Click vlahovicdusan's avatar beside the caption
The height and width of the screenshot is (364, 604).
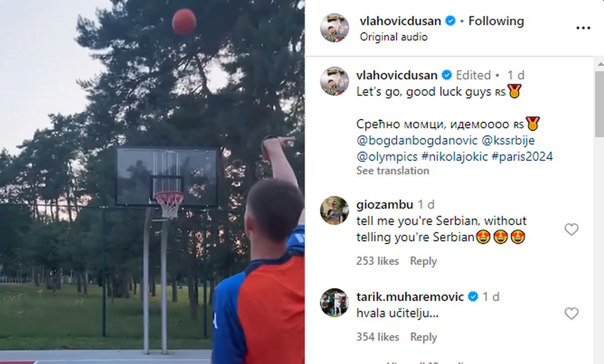[x=335, y=81]
